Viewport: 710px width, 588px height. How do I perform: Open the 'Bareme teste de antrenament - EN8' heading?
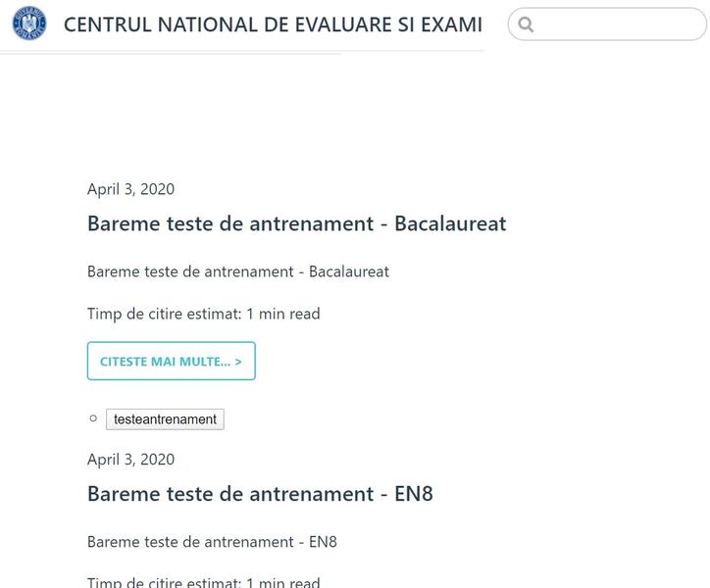260,494
